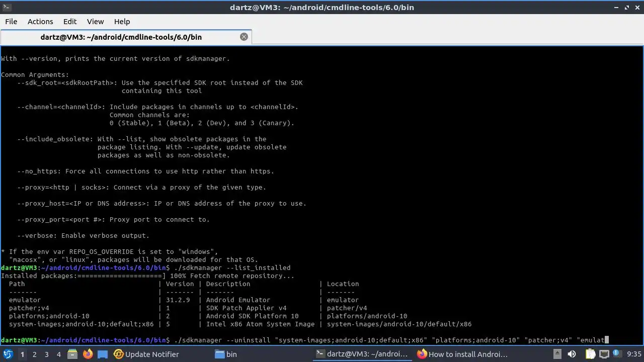
Task: Click the "Intel x86 Atom System Image" cell
Action: point(260,324)
